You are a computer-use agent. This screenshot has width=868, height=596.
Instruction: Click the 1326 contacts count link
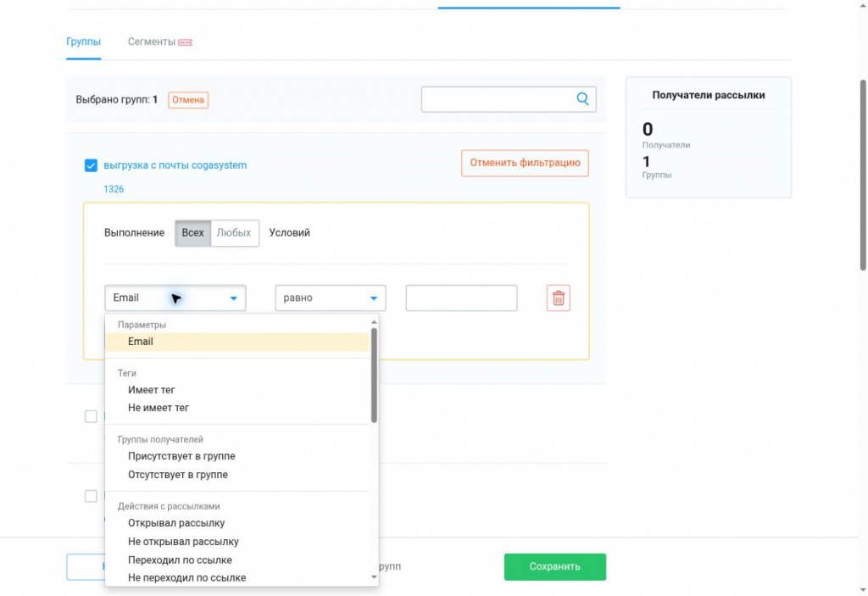tap(114, 189)
